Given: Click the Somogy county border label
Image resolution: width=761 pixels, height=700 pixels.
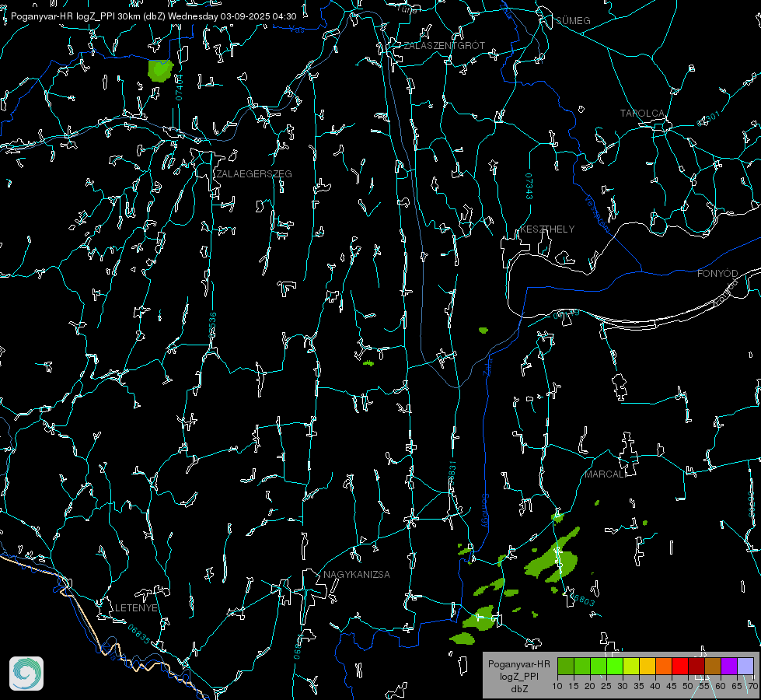Looking at the screenshot, I should (x=485, y=510).
